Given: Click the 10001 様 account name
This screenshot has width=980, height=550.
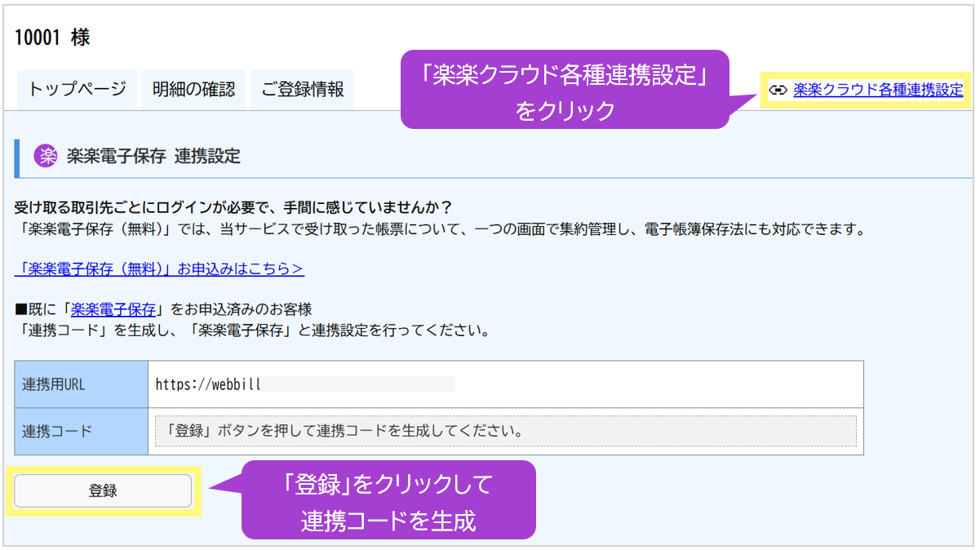Looking at the screenshot, I should point(52,37).
